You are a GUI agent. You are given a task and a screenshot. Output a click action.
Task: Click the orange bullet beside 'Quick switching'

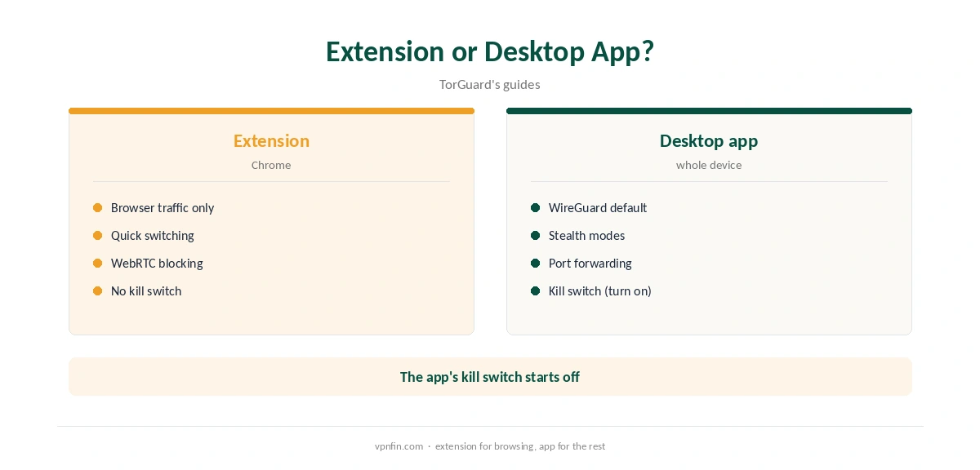pos(98,236)
